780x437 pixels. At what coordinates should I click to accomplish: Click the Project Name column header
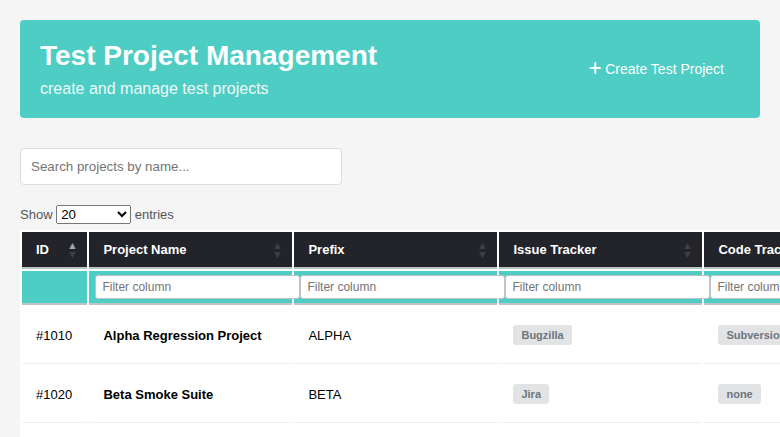point(191,250)
